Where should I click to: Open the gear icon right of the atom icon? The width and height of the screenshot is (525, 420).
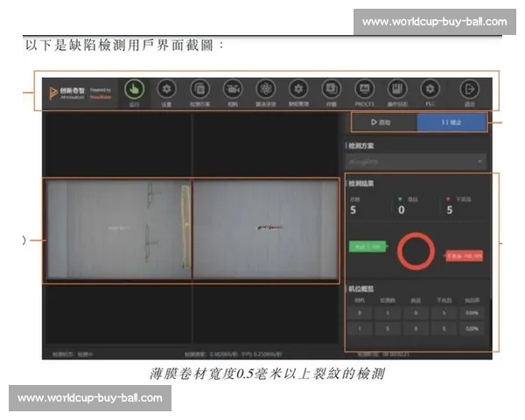pos(298,89)
